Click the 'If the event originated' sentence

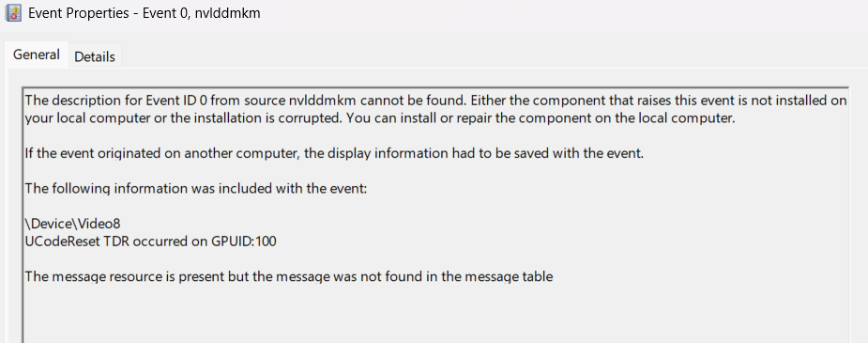click(334, 153)
